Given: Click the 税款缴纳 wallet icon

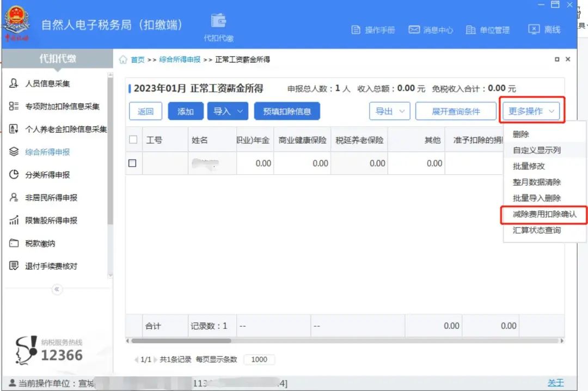Looking at the screenshot, I should pos(14,243).
